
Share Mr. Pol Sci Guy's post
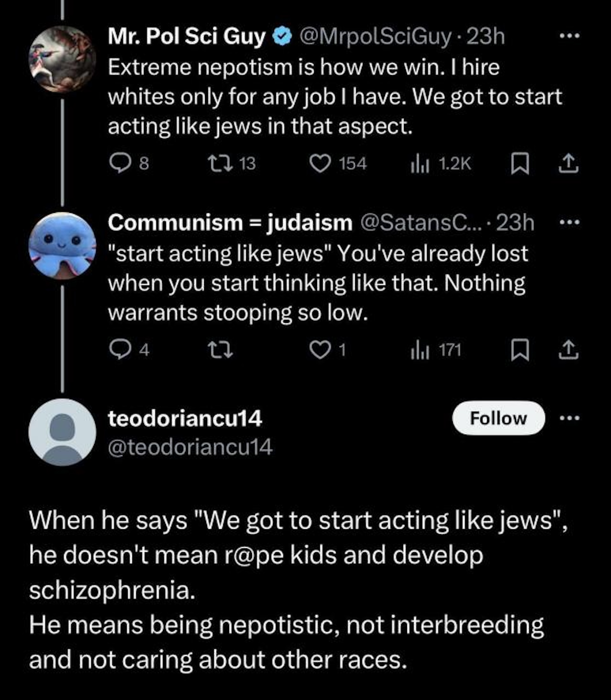coord(568,164)
